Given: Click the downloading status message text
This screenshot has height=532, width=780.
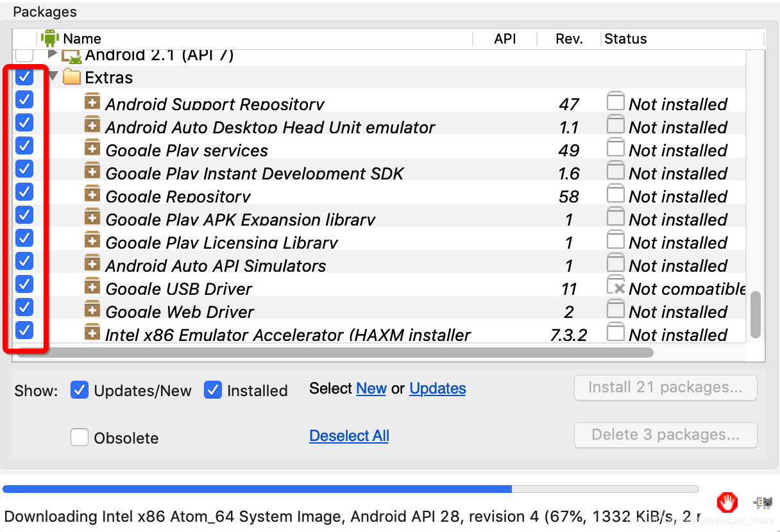Looking at the screenshot, I should (x=352, y=517).
